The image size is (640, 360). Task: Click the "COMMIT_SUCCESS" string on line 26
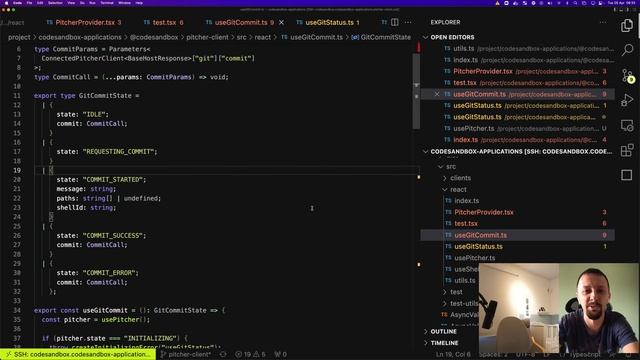(114, 236)
